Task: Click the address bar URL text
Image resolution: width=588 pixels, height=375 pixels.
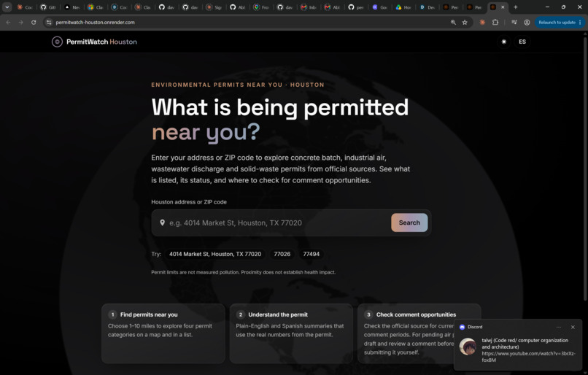Action: point(96,23)
